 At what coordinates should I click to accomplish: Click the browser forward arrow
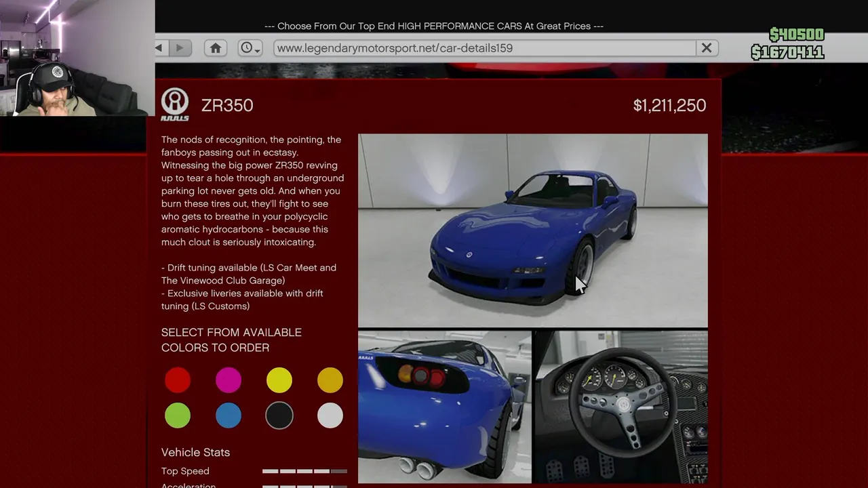pos(180,48)
